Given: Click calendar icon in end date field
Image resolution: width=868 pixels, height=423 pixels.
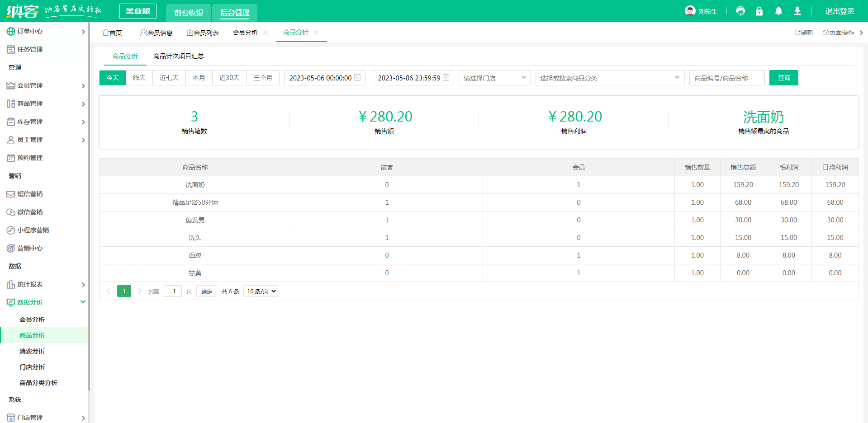Looking at the screenshot, I should (446, 78).
